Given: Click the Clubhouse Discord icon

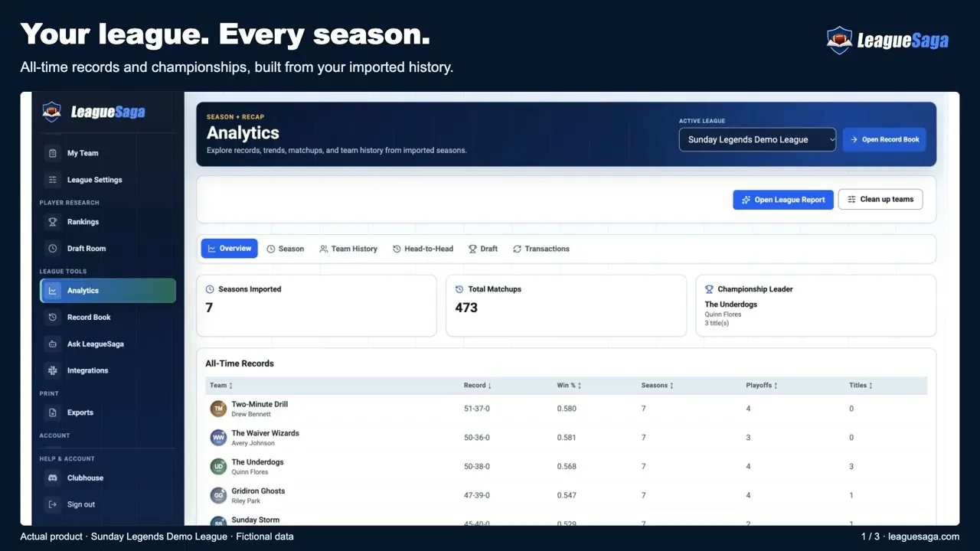Looking at the screenshot, I should click(53, 478).
